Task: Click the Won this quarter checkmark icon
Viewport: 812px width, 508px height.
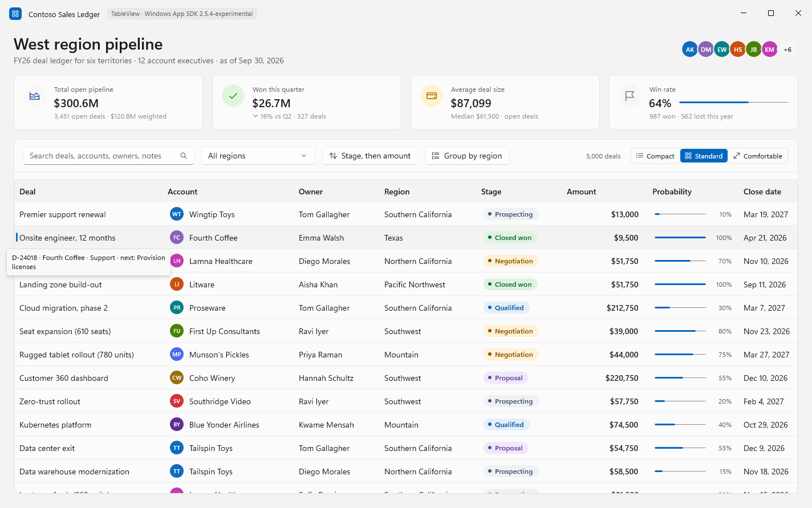Action: pyautogui.click(x=233, y=96)
